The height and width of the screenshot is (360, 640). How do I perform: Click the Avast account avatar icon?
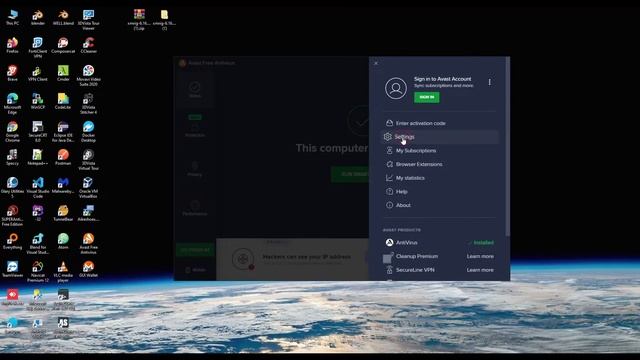point(396,88)
